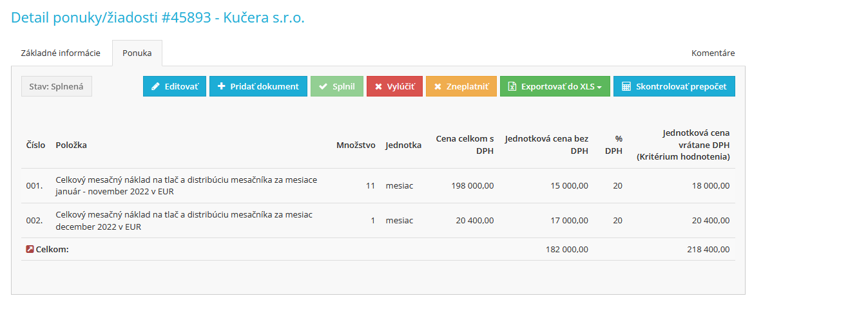868x325 pixels.
Task: Click the calculator icon on Skontrolovať prepočet
Action: coord(626,86)
